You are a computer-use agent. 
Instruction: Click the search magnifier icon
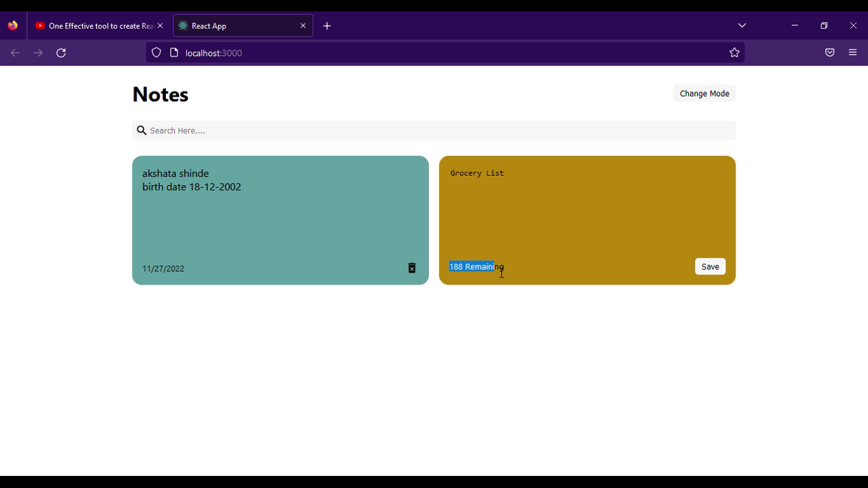click(142, 130)
